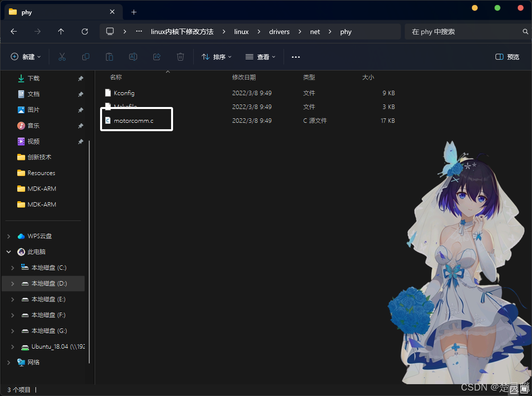Image resolution: width=532 pixels, height=396 pixels.
Task: Go back to previous folder
Action: click(14, 32)
